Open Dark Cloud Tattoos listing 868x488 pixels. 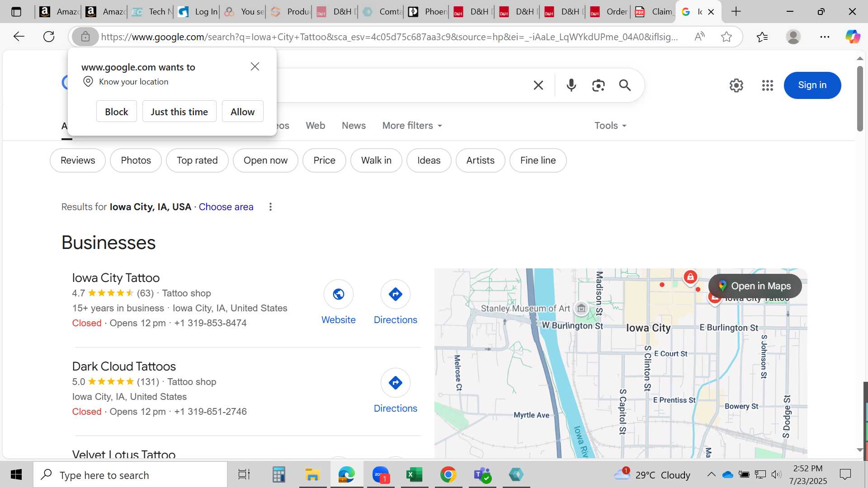point(124,366)
